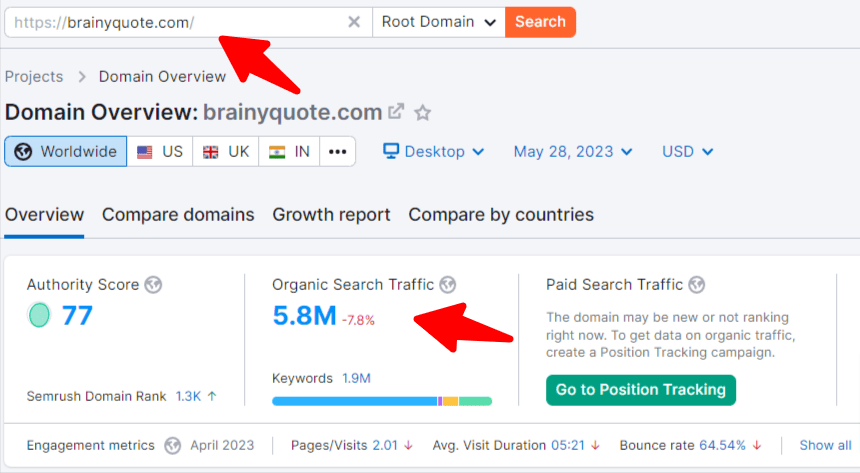Click Go to Position Tracking button
Viewport: 860px width, 473px height.
[x=640, y=390]
